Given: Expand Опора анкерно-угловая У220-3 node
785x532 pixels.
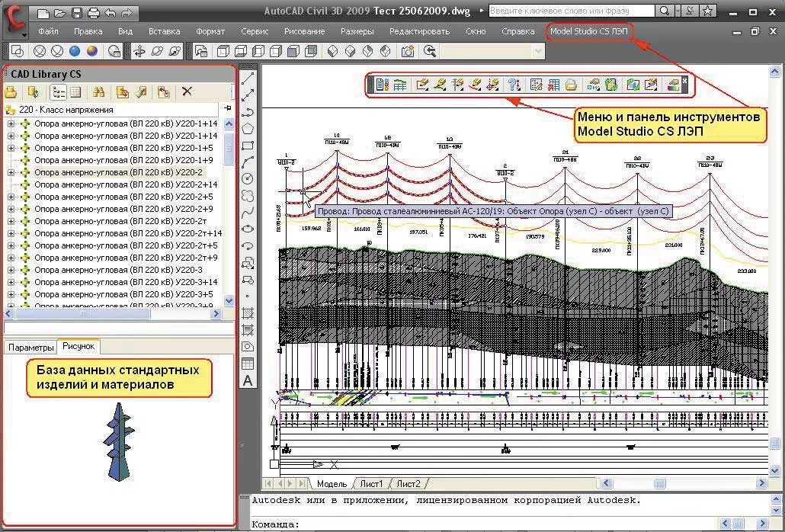Looking at the screenshot, I should pos(11,270).
